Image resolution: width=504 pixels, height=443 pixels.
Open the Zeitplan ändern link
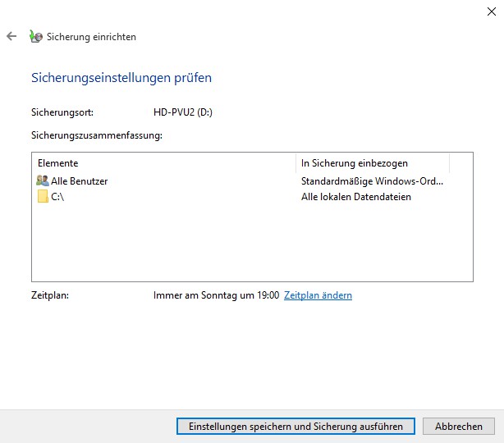point(318,295)
